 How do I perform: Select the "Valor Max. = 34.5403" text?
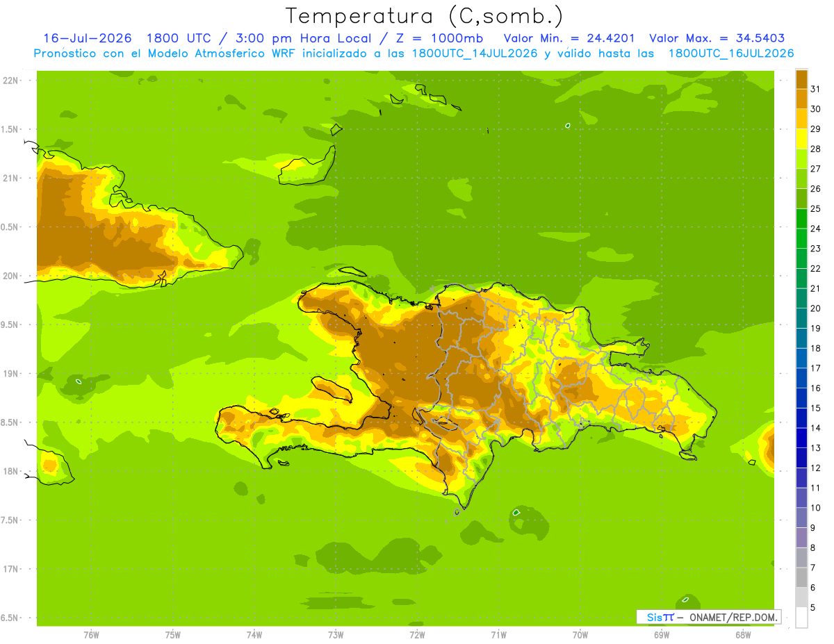717,38
